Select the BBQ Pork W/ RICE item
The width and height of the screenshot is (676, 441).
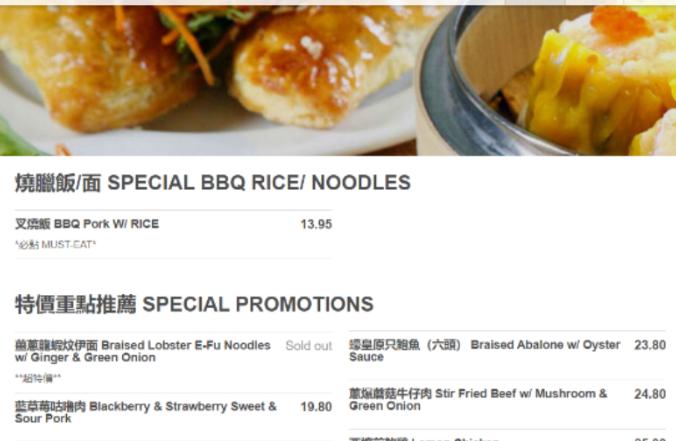87,224
